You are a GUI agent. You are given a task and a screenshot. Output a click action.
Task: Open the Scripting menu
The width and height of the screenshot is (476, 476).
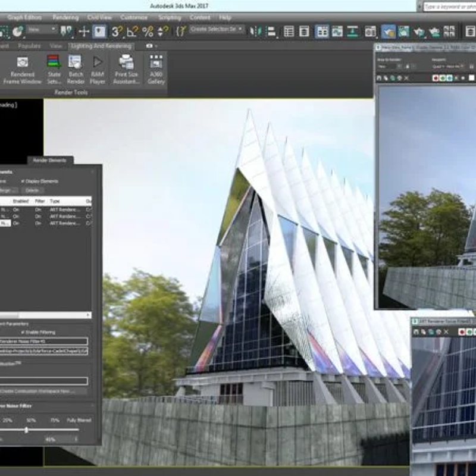[x=170, y=17]
